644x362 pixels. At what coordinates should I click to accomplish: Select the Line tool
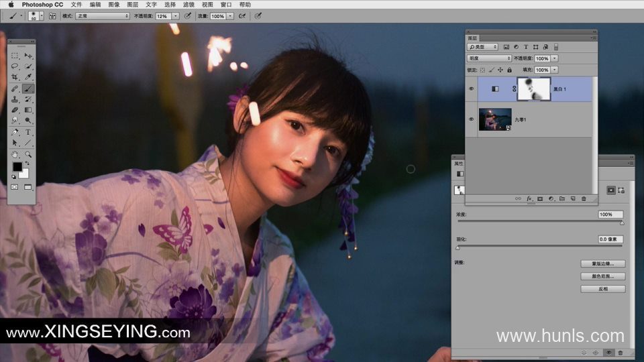[28, 143]
